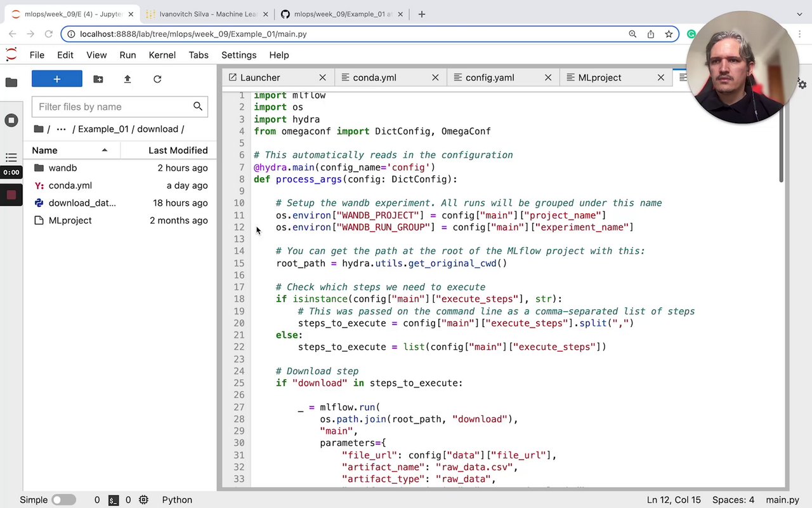Change indentation via Spaces: 4
812x508 pixels.
[x=733, y=500]
